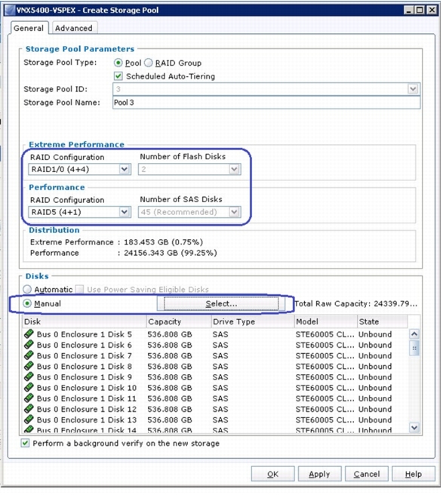Select the Pool storage type radio button
This screenshot has width=443, height=504.
point(118,63)
